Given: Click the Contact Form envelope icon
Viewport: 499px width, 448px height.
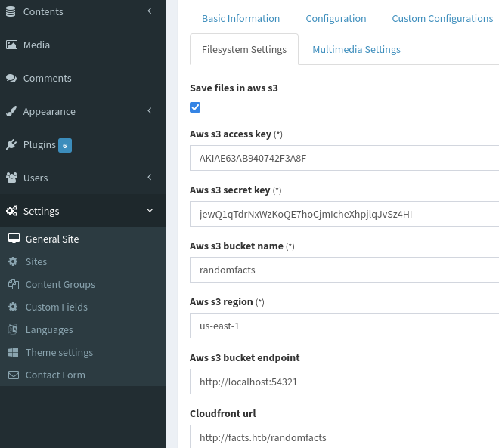Looking at the screenshot, I should click(x=14, y=375).
